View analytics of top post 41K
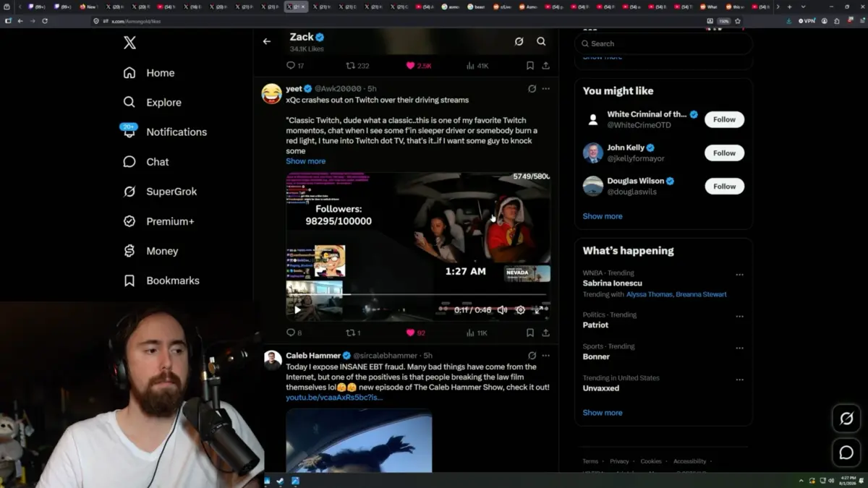868x488 pixels. 477,66
